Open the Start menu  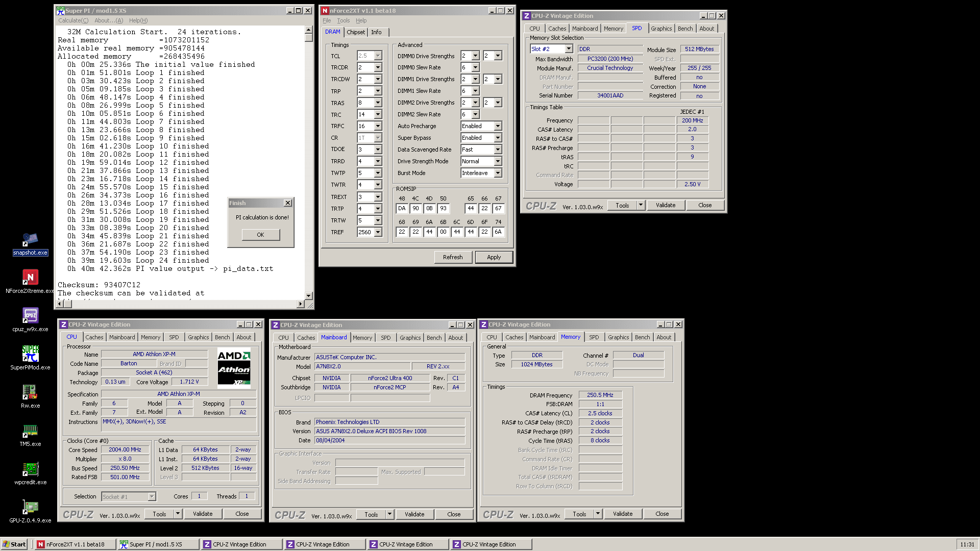click(x=14, y=544)
